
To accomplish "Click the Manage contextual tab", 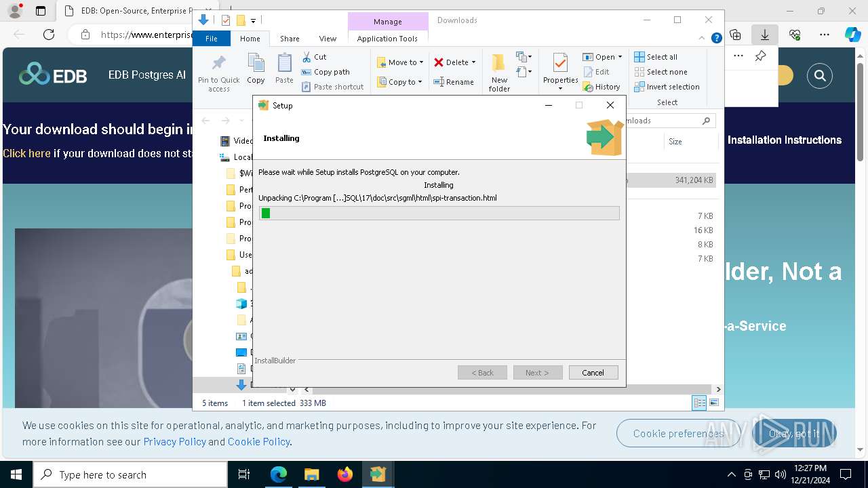I will (388, 22).
